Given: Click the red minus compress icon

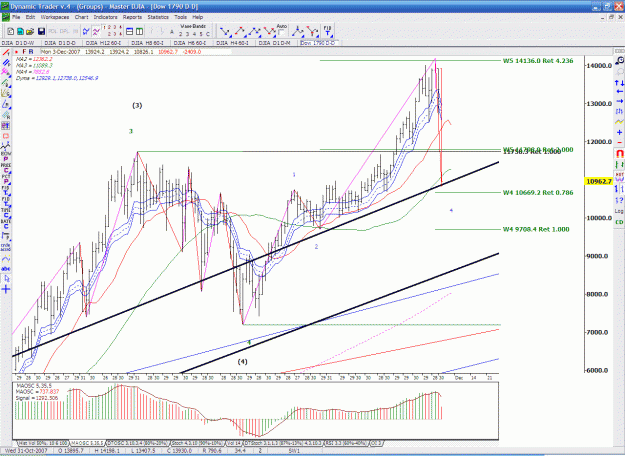Looking at the screenshot, I should point(619,142).
